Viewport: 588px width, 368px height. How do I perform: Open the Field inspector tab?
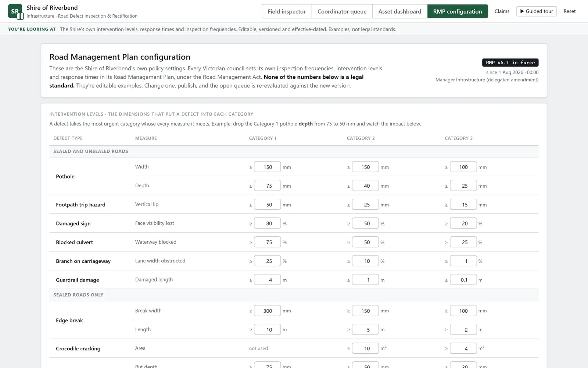(x=287, y=11)
